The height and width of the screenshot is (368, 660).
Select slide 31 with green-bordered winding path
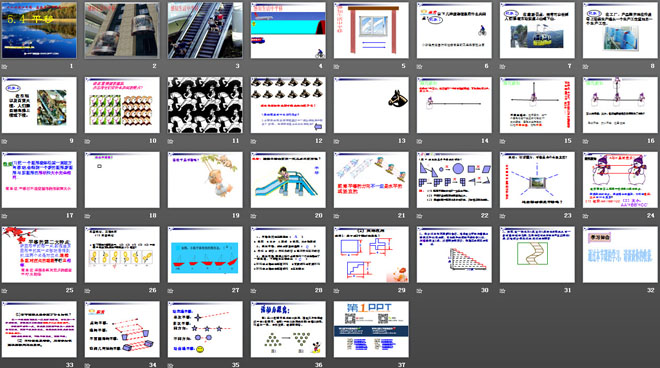click(538, 254)
